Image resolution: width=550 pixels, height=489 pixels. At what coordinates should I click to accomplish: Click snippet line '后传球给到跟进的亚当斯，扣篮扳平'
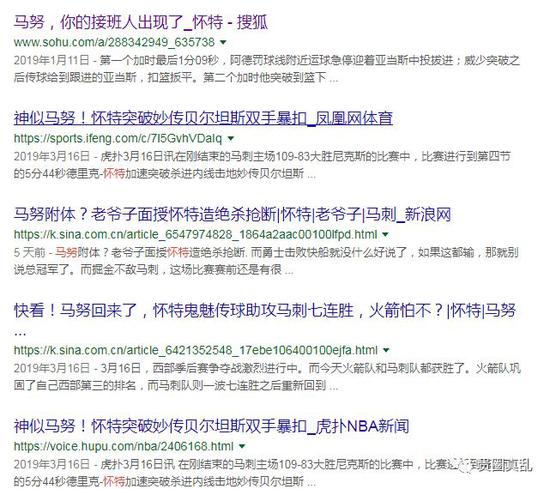click(176, 78)
